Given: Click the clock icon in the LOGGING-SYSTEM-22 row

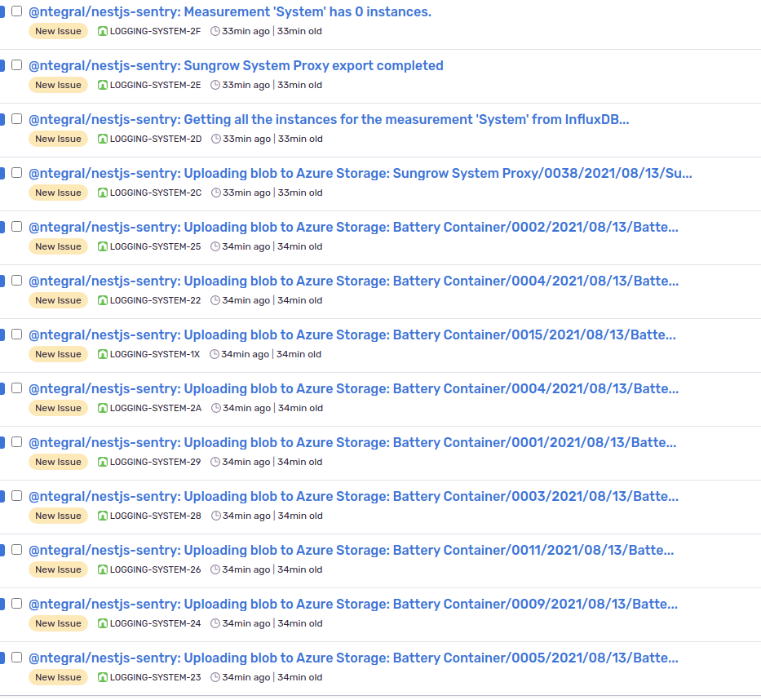Looking at the screenshot, I should point(215,300).
